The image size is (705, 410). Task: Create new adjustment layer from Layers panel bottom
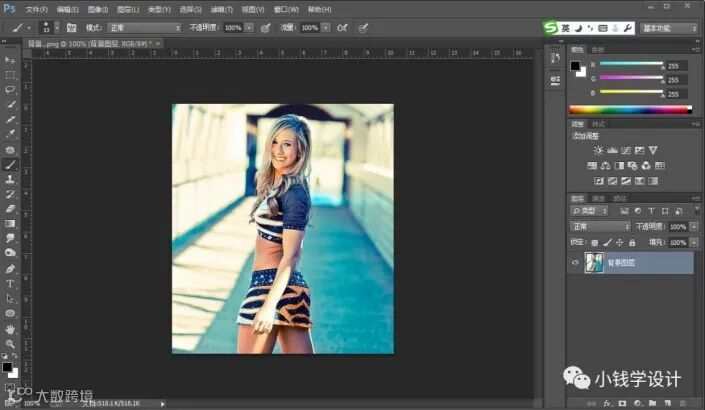(x=638, y=403)
